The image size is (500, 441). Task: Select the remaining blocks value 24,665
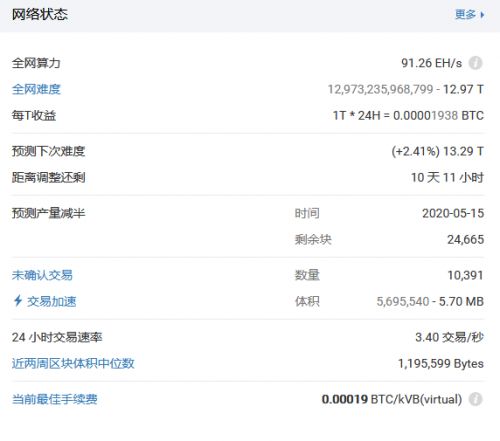[x=465, y=239]
